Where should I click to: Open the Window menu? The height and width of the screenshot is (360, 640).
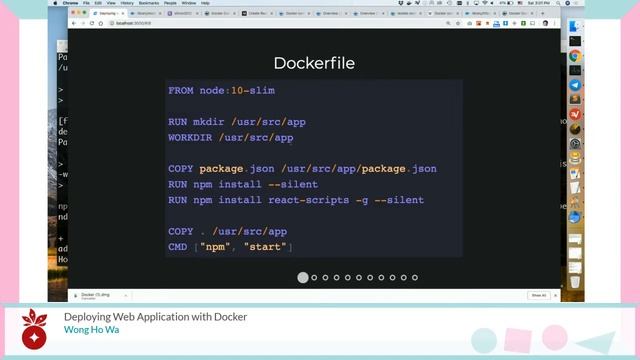tap(189, 3)
